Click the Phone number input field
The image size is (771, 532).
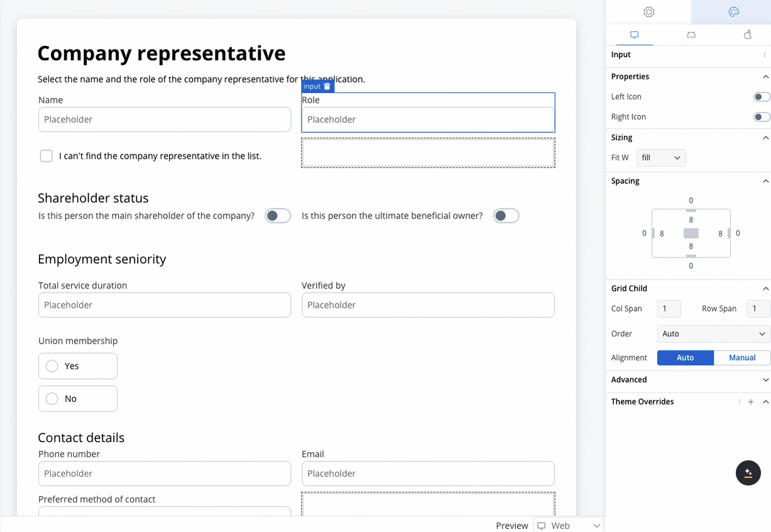pos(165,474)
